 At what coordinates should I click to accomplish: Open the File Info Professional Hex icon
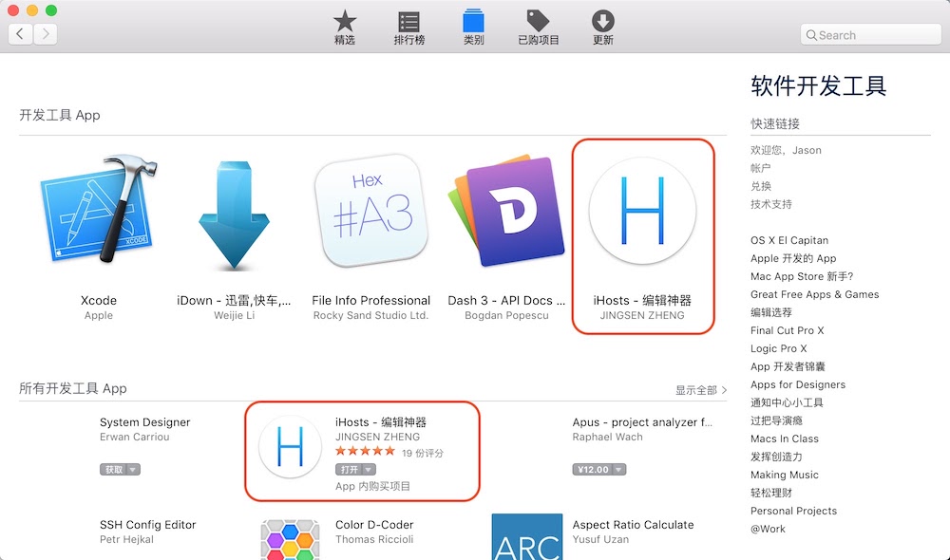pyautogui.click(x=370, y=211)
